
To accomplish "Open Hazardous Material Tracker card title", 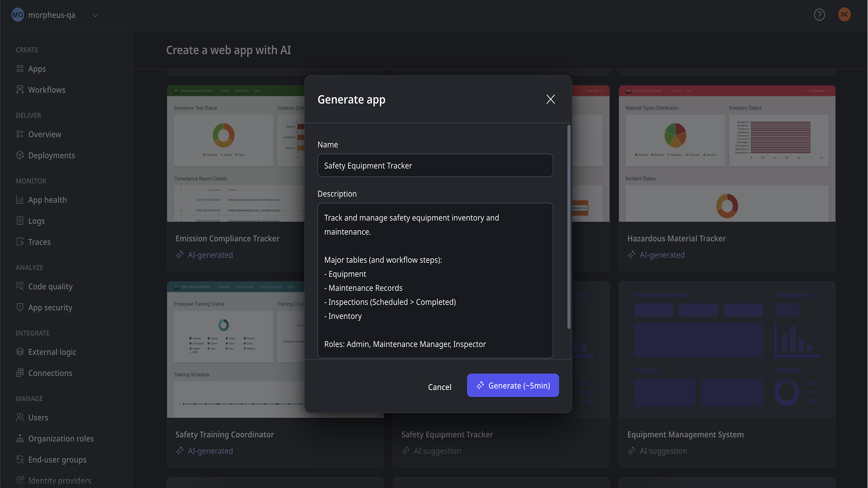I will (676, 239).
